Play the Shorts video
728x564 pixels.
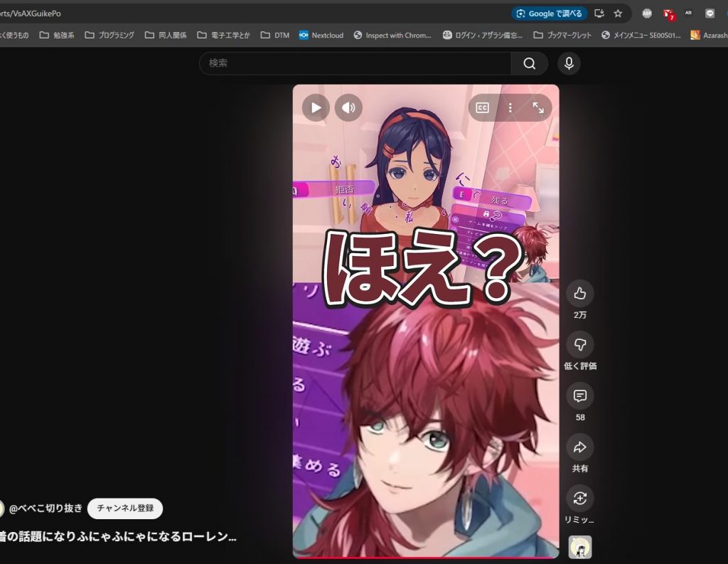[x=316, y=108]
